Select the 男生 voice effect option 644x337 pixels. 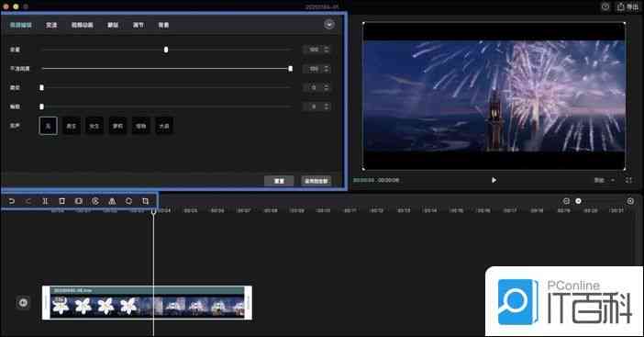click(x=71, y=126)
